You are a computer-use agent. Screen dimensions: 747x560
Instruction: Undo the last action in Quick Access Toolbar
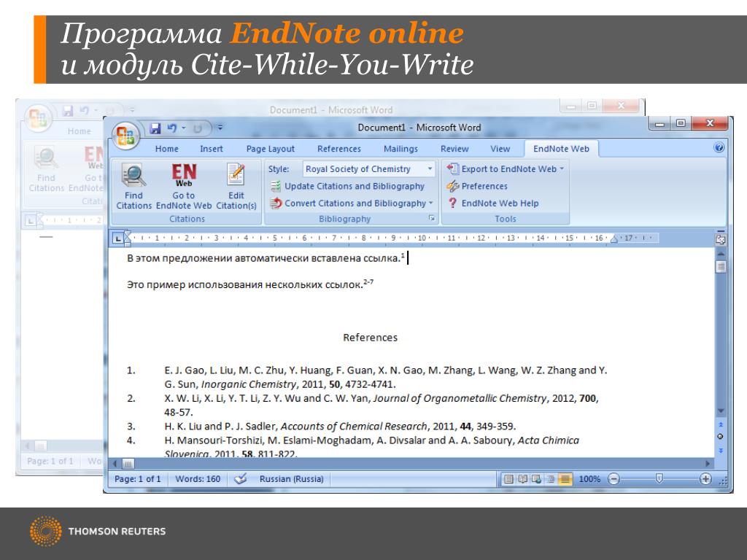[171, 128]
